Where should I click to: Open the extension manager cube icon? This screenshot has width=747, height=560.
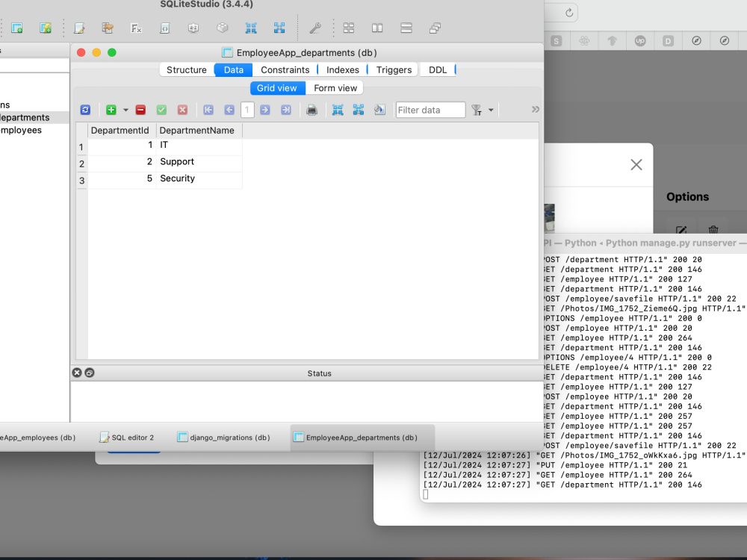tap(223, 28)
